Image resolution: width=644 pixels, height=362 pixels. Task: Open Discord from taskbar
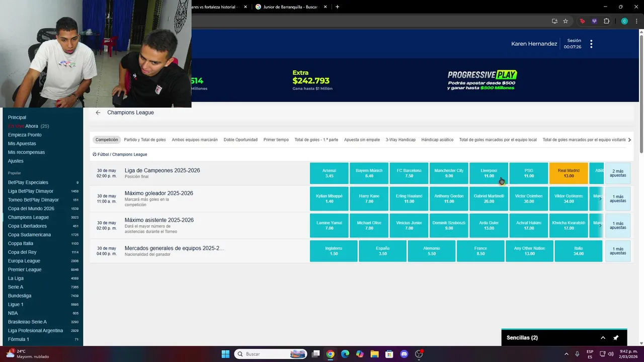click(404, 354)
